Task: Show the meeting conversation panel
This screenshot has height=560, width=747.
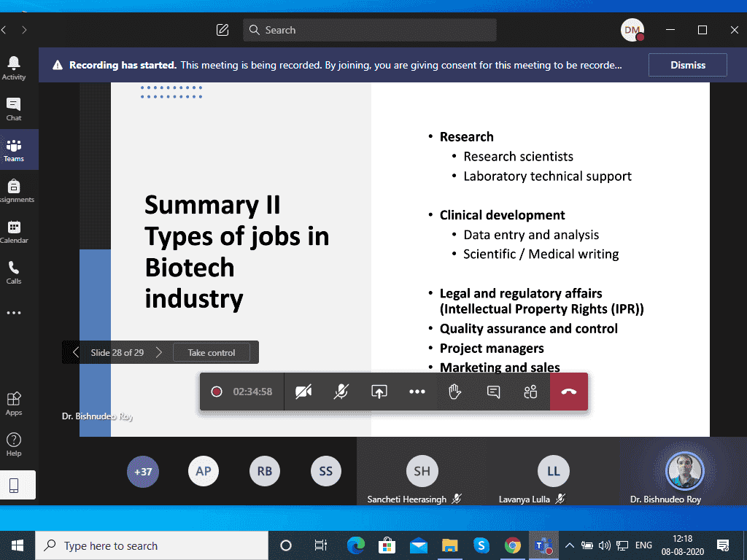Action: 493,392
